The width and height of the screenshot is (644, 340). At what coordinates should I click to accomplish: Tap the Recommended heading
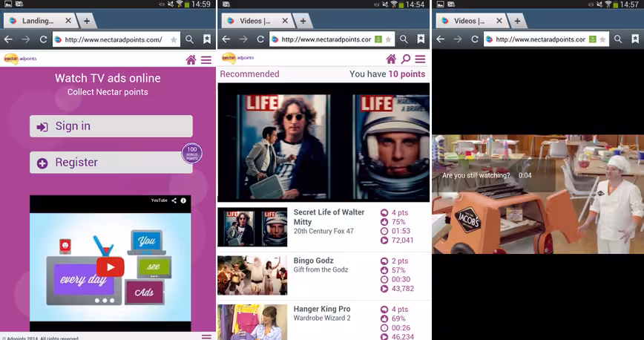(x=249, y=74)
